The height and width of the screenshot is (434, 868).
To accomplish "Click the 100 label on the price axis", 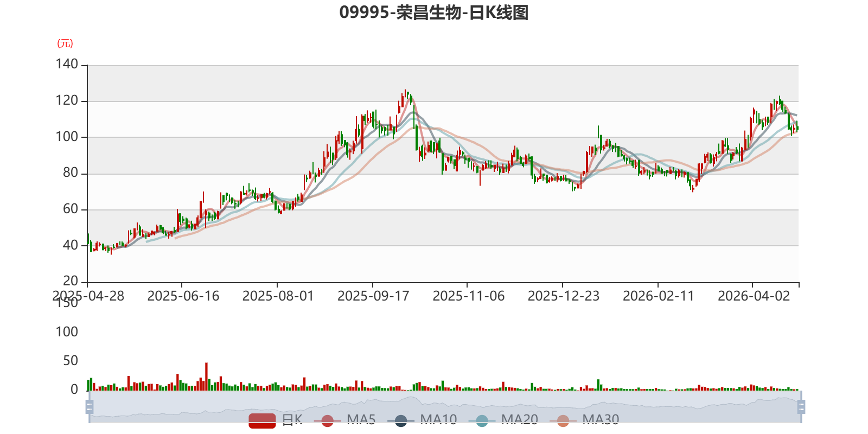I will [67, 137].
